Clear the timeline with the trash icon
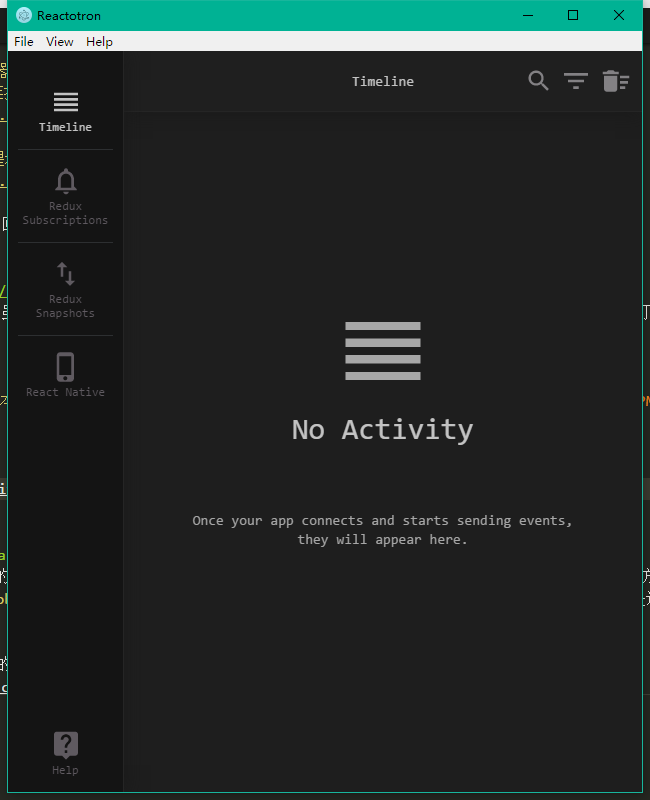Screen dimensions: 650x800 tap(616, 81)
